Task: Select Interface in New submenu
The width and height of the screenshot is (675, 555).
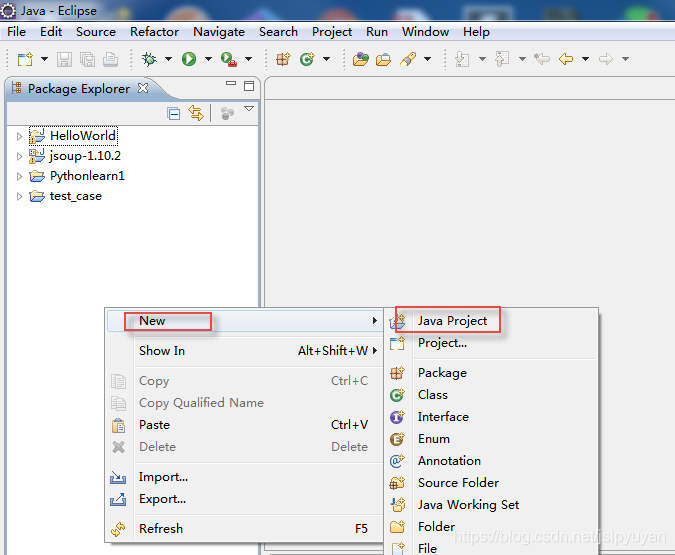Action: (x=491, y=417)
